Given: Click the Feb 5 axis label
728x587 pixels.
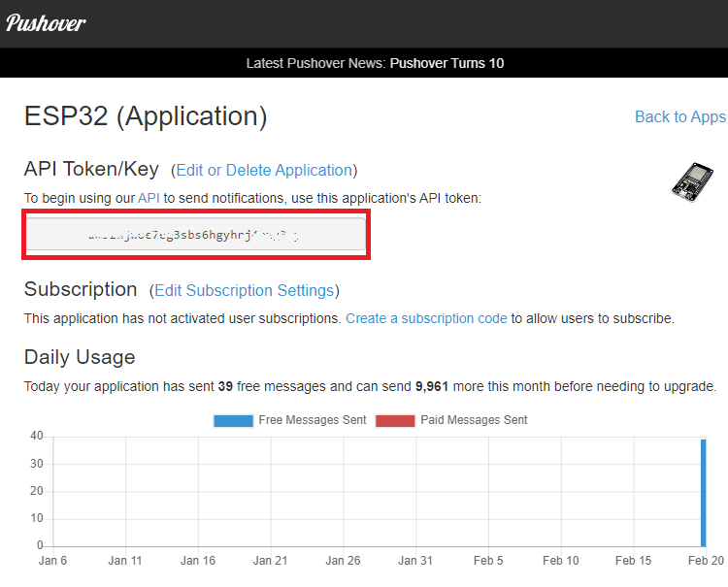Looking at the screenshot, I should pos(488,561).
